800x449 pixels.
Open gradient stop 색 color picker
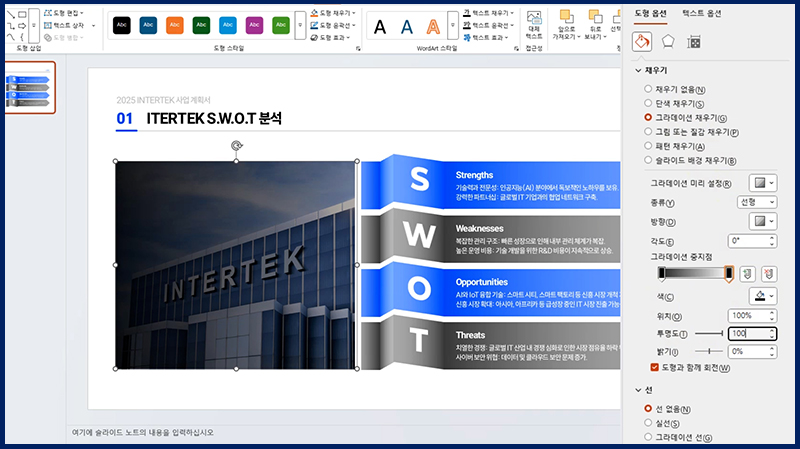[763, 296]
